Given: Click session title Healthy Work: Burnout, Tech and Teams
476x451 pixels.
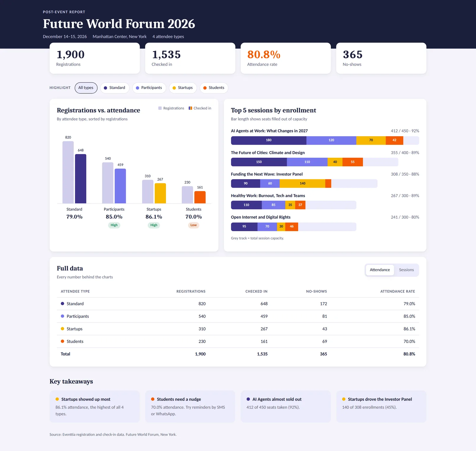Looking at the screenshot, I should pyautogui.click(x=268, y=196).
